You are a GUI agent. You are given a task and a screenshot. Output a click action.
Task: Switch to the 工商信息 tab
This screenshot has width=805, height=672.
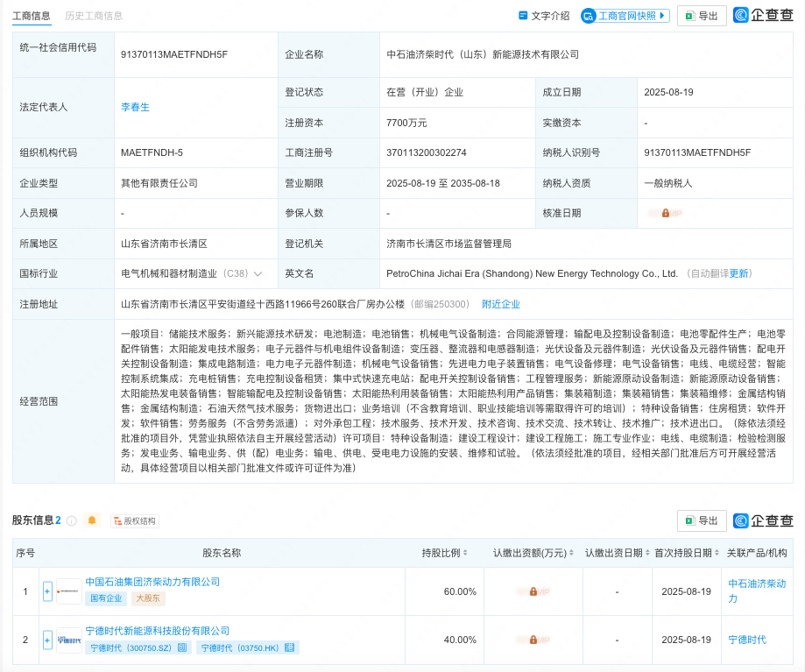[x=32, y=16]
